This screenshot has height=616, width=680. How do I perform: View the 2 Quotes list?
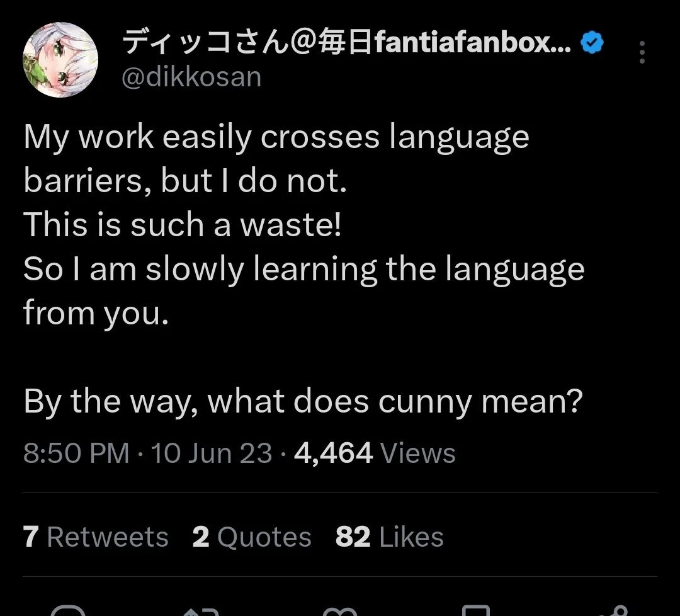pyautogui.click(x=252, y=537)
